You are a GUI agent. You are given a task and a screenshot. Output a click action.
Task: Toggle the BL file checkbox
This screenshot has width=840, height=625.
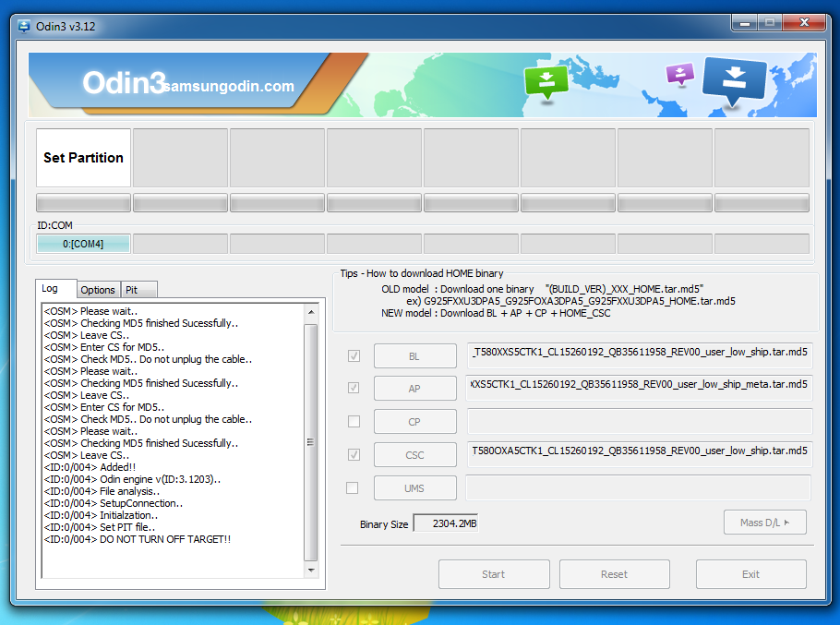(354, 355)
